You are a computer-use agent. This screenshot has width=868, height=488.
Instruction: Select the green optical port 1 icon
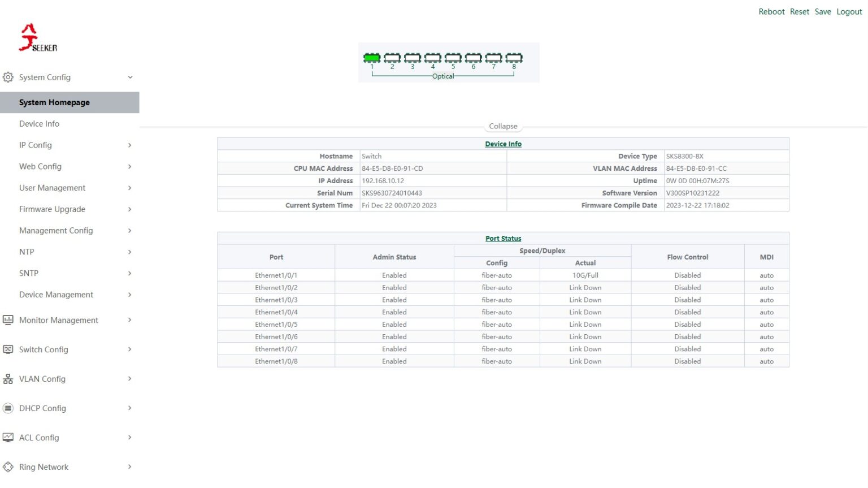[x=371, y=58]
